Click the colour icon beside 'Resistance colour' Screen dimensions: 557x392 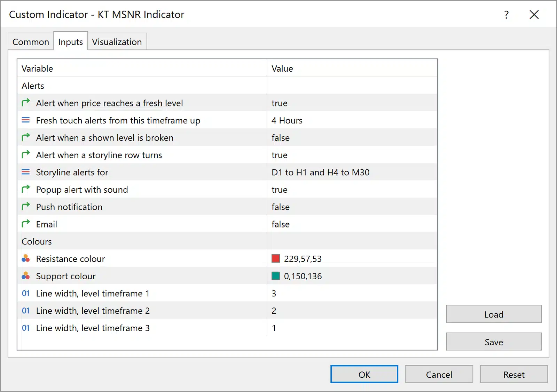pos(26,258)
